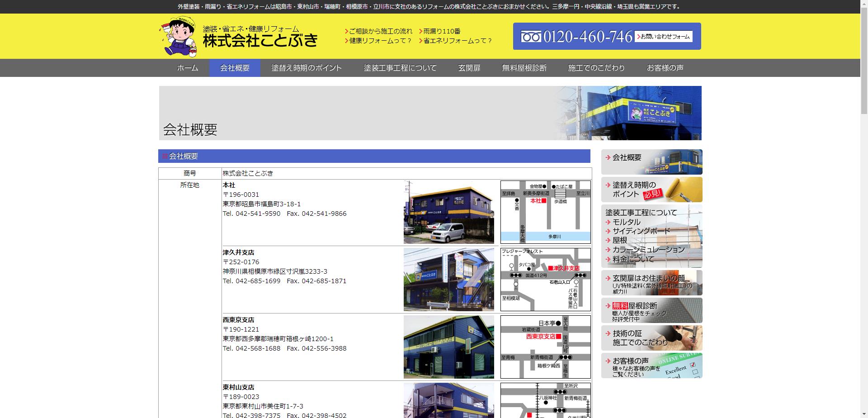The image size is (868, 418).
Task: Click the 津久井支店 access map image
Action: (x=545, y=280)
